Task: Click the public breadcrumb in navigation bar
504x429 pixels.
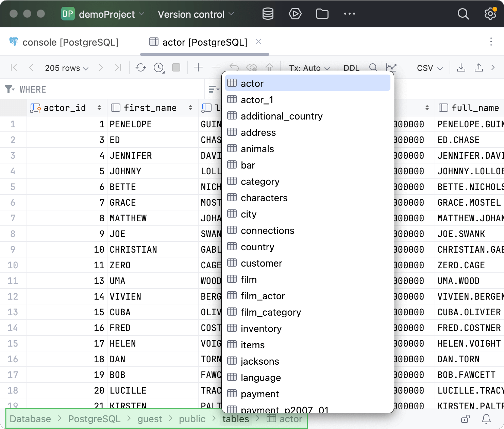Action: pos(192,419)
